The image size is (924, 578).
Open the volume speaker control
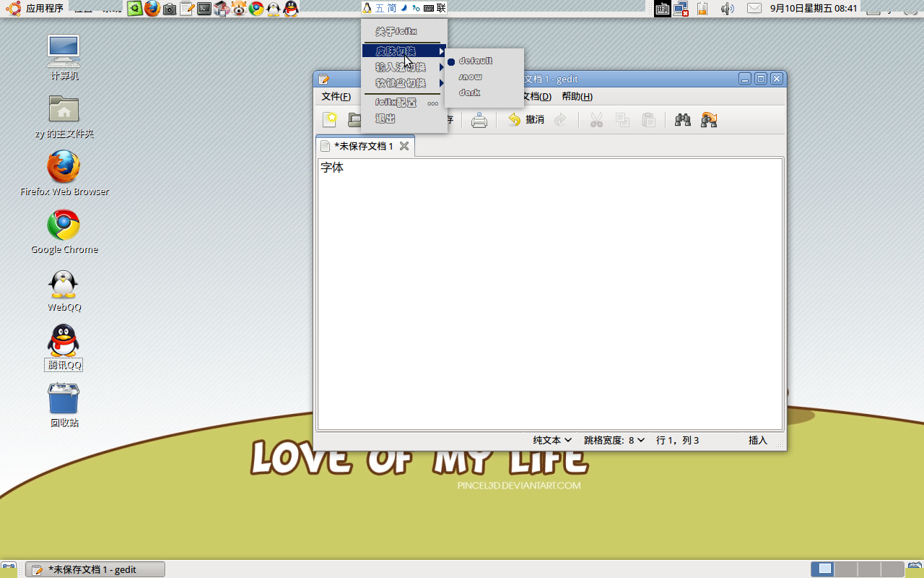pyautogui.click(x=727, y=9)
